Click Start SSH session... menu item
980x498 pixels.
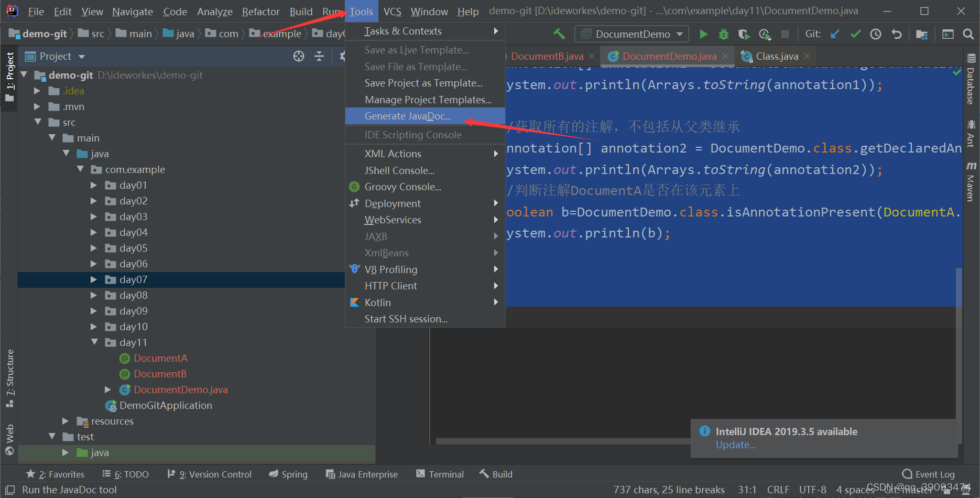click(x=425, y=319)
